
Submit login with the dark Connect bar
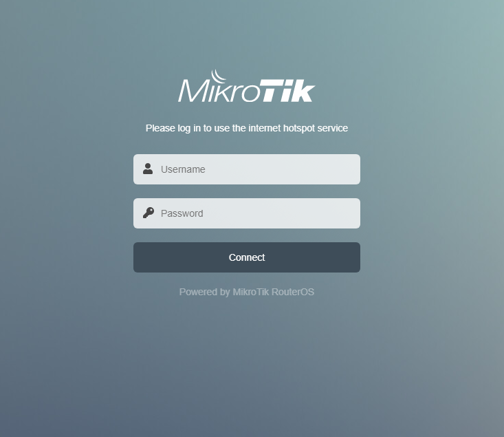pos(247,257)
